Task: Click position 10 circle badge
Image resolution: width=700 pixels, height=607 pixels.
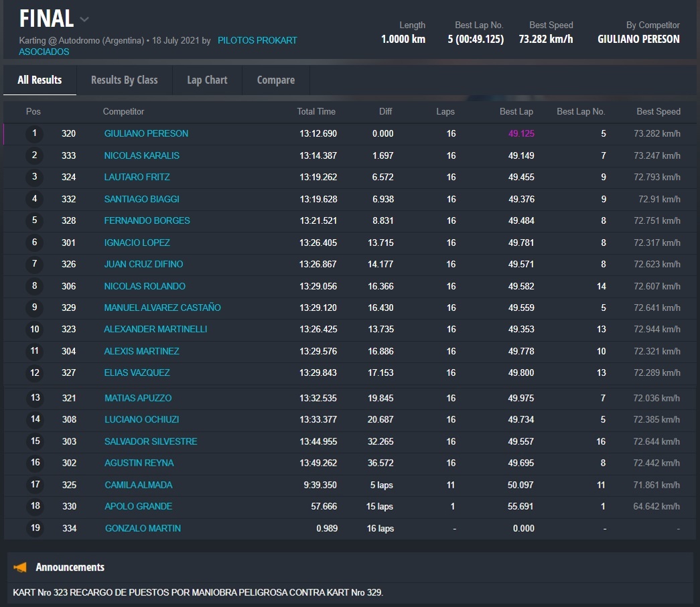Action: click(34, 329)
